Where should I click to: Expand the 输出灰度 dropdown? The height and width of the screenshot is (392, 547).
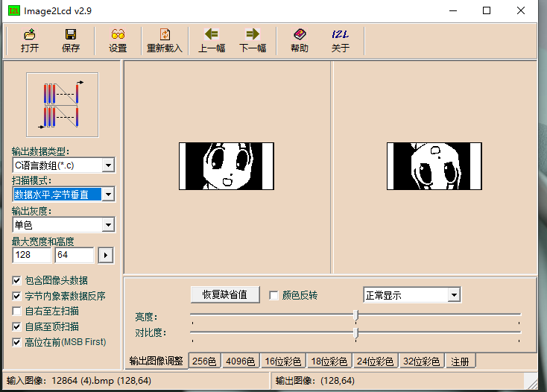click(108, 225)
